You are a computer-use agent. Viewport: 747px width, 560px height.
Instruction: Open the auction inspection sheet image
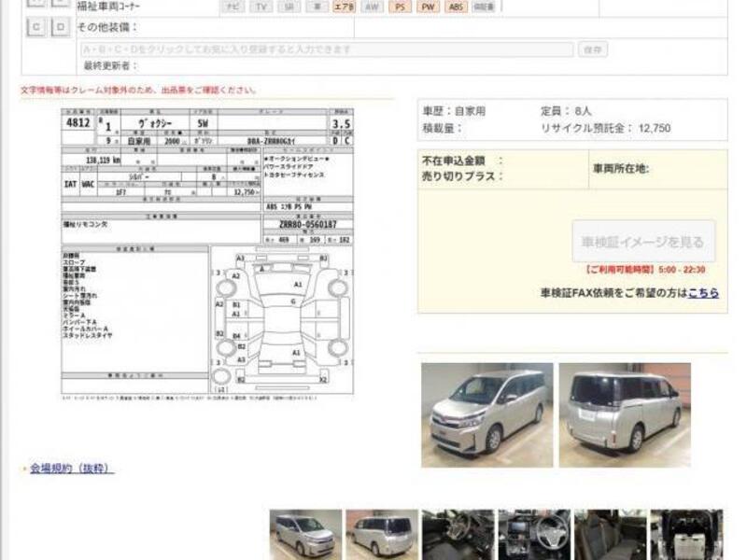(207, 252)
